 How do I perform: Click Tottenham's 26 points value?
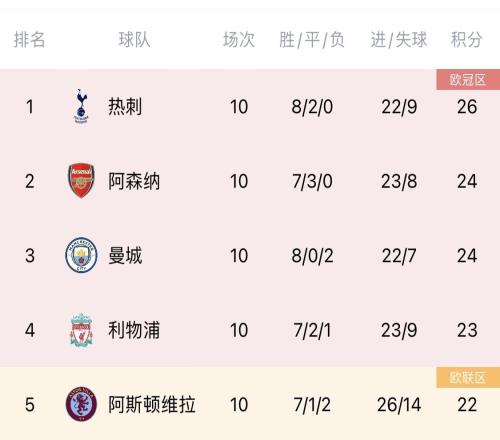(x=467, y=107)
